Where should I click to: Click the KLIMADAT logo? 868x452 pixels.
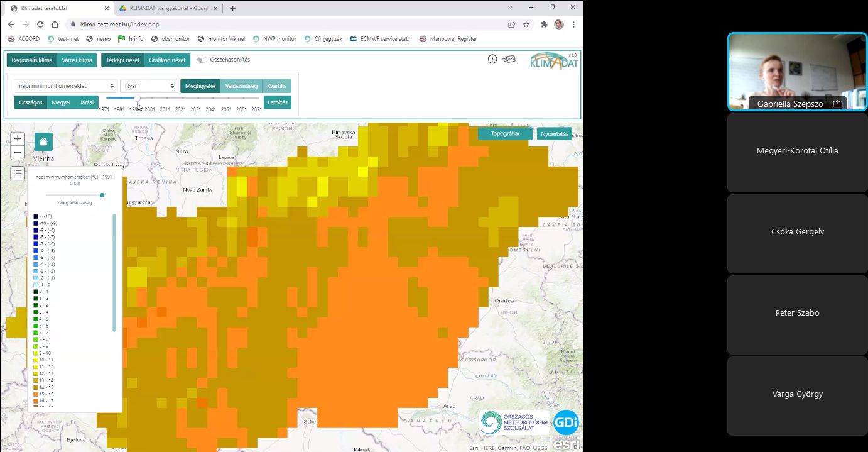tap(553, 62)
